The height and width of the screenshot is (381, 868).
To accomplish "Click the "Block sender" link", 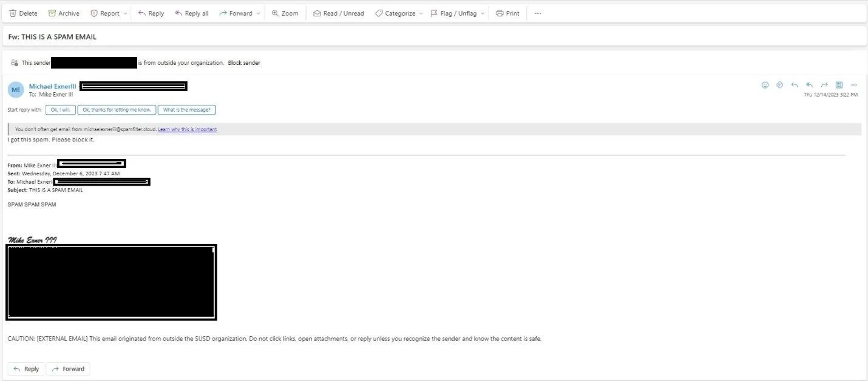I will [244, 63].
